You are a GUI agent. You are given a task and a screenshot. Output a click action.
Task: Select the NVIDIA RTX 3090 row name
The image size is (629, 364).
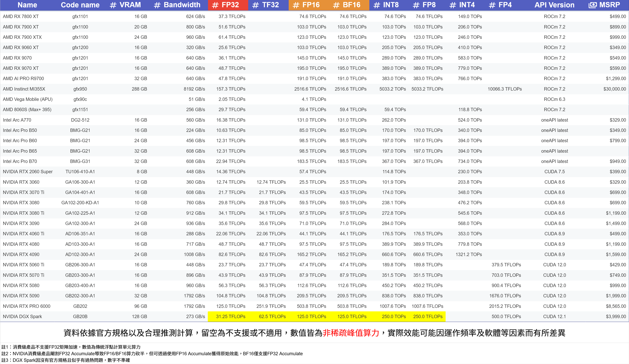point(21,223)
